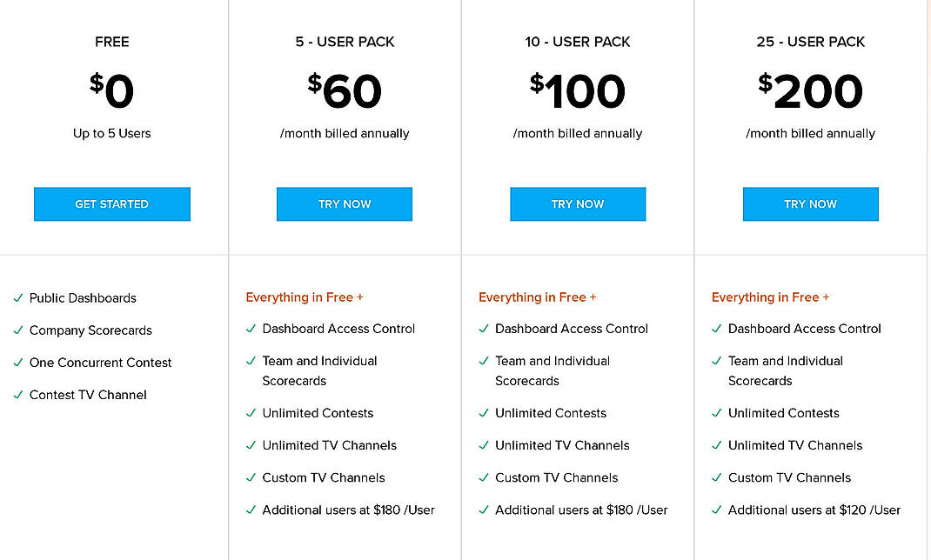Click the checkmark next to Unlimited Contests in 10-User Pack

click(x=484, y=413)
